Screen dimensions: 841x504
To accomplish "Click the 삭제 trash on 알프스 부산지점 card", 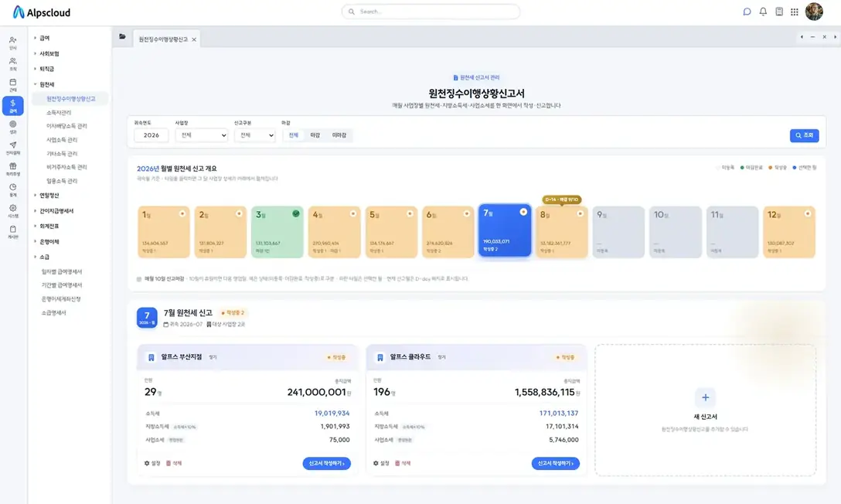I will (x=174, y=463).
